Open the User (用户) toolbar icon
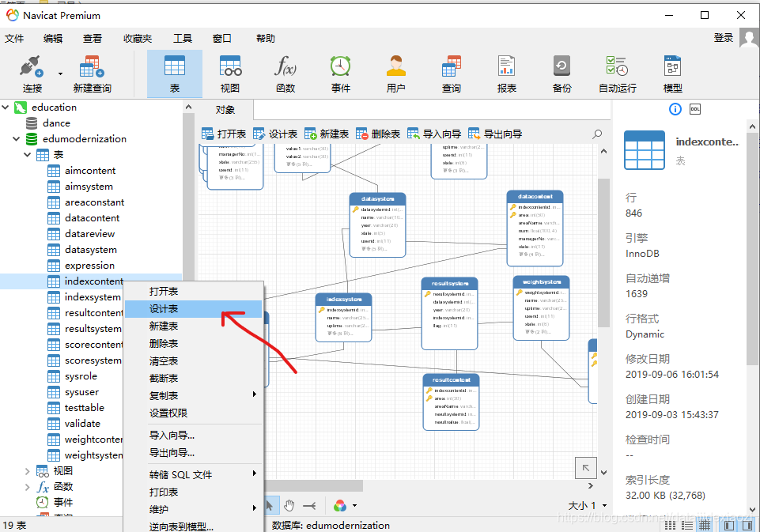760x532 pixels. coord(396,74)
